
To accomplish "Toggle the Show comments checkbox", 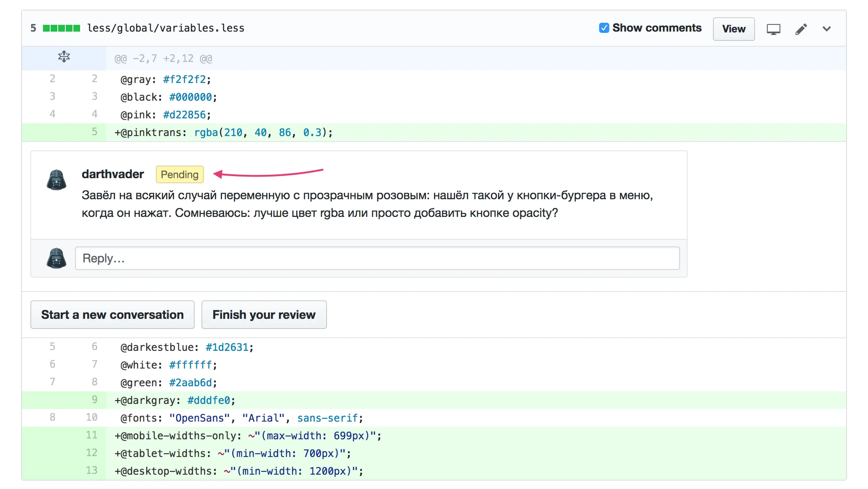I will (x=604, y=28).
